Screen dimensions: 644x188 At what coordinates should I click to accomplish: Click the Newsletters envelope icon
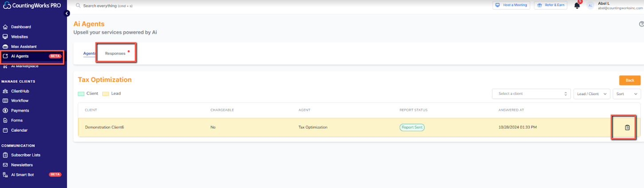pos(5,165)
